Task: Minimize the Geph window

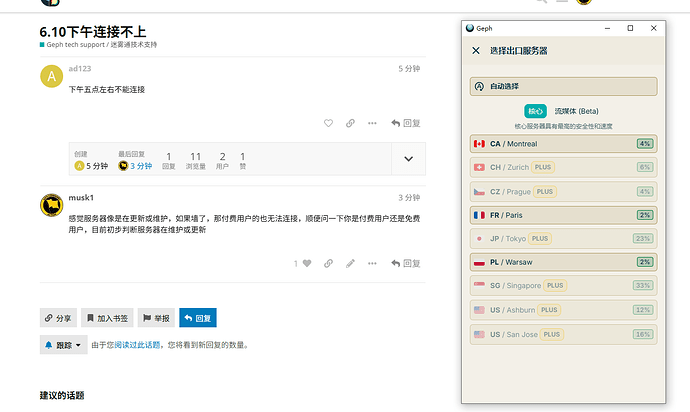Action: pos(607,28)
